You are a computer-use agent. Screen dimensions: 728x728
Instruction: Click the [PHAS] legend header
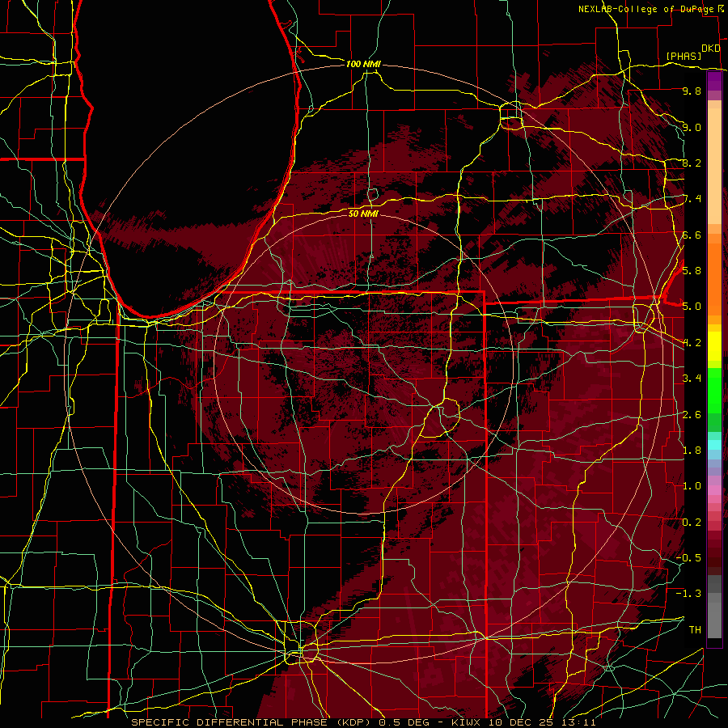point(684,56)
